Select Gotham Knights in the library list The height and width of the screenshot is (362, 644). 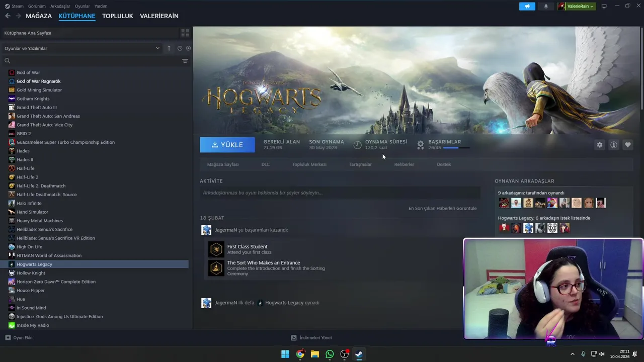33,99
